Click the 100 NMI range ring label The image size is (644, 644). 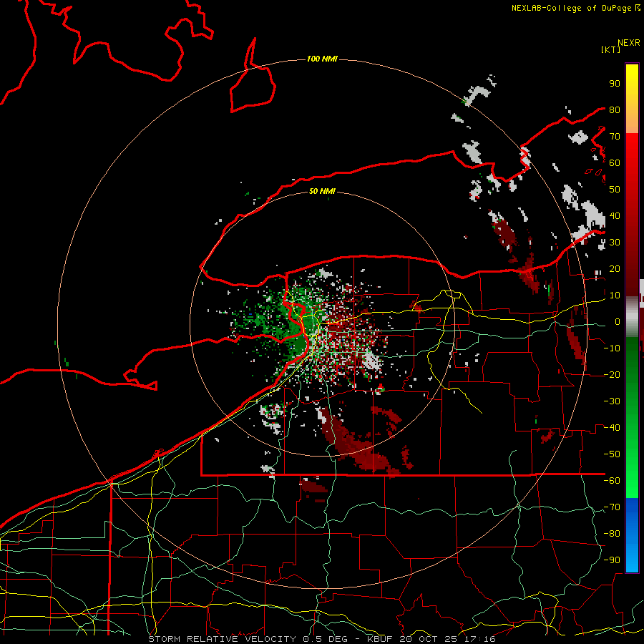322,59
